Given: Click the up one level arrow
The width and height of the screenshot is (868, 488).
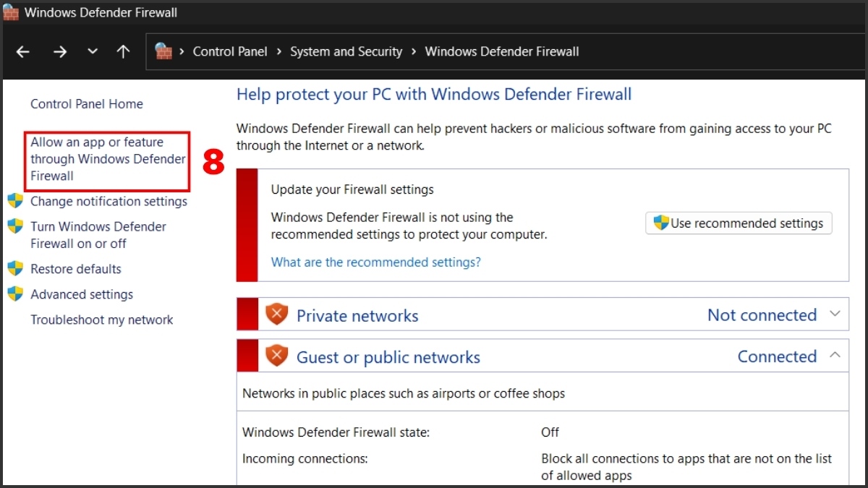Looking at the screenshot, I should click(124, 52).
